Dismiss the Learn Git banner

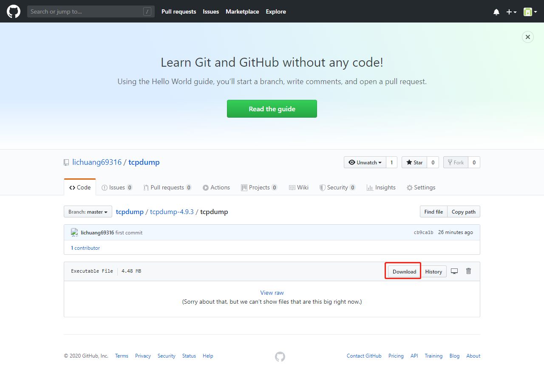pyautogui.click(x=527, y=37)
